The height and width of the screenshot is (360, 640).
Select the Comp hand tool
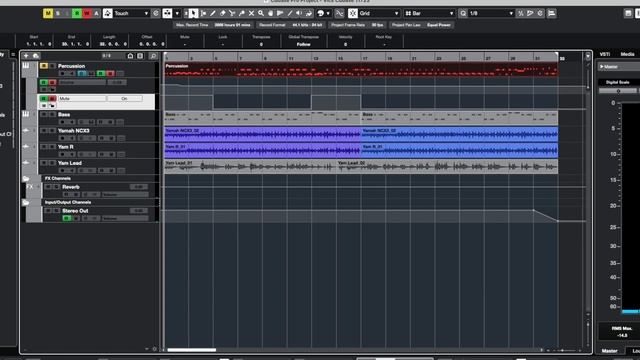click(x=270, y=13)
